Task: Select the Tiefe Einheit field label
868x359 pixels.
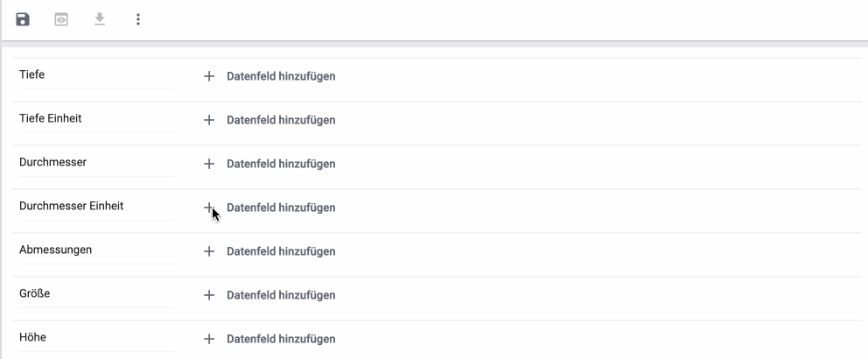Action: pos(51,118)
